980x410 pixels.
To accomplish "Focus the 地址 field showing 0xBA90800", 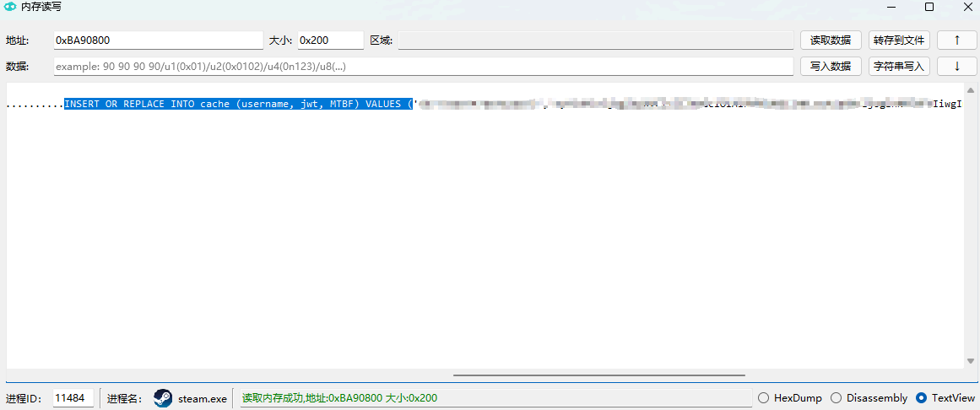I will 157,40.
